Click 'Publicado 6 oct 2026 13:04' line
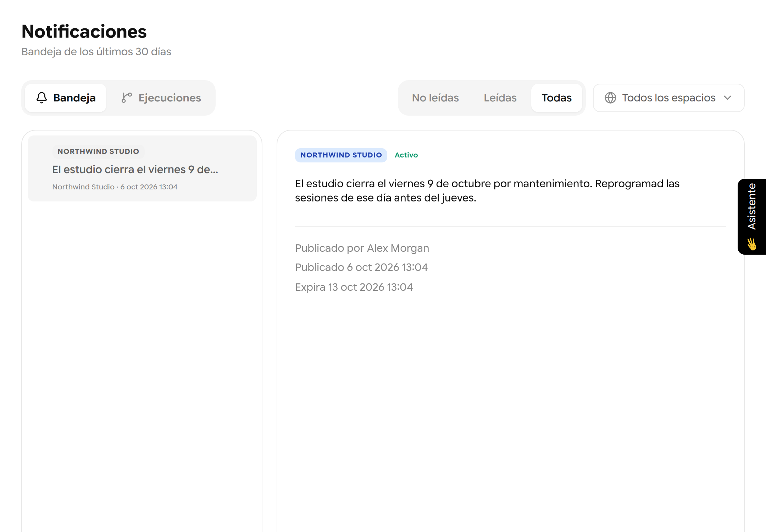This screenshot has height=532, width=766. click(361, 267)
